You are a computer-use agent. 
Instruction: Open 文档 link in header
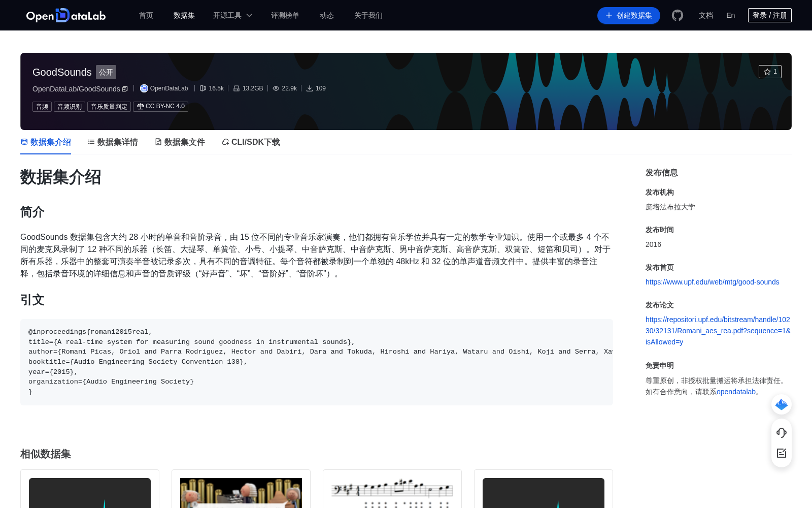pos(706,15)
